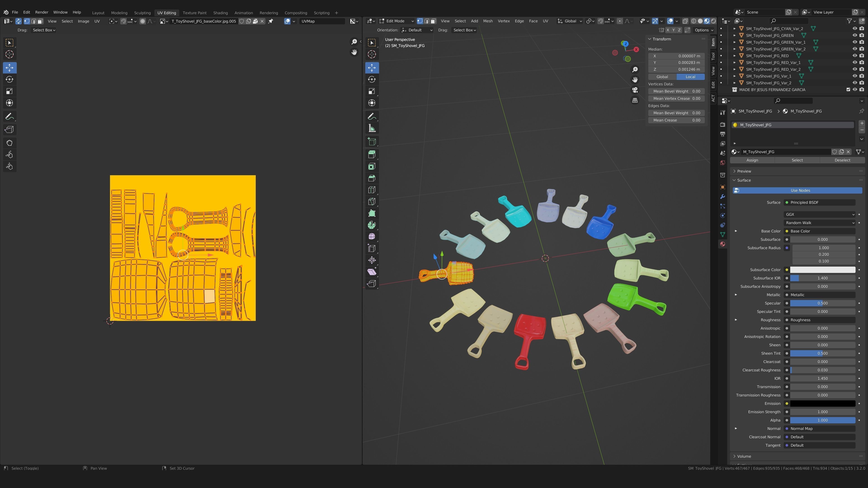
Task: Choose the Measure tool in viewport
Action: point(372,128)
